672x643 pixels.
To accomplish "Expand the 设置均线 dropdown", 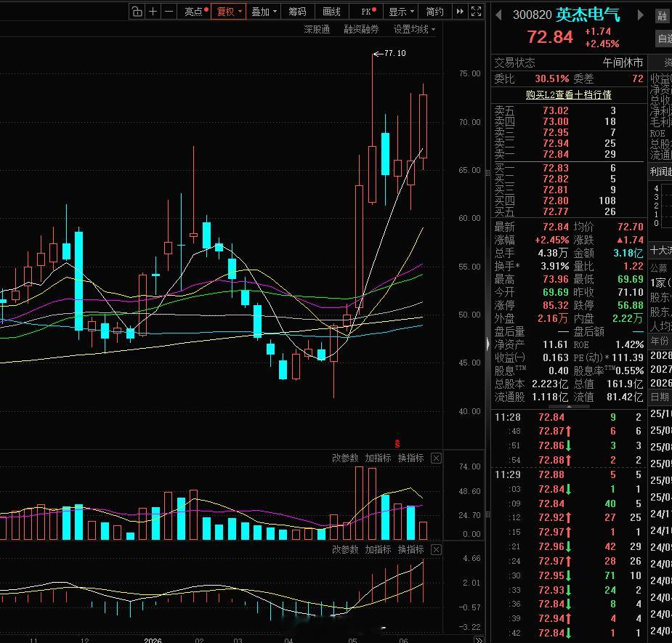I will (414, 29).
